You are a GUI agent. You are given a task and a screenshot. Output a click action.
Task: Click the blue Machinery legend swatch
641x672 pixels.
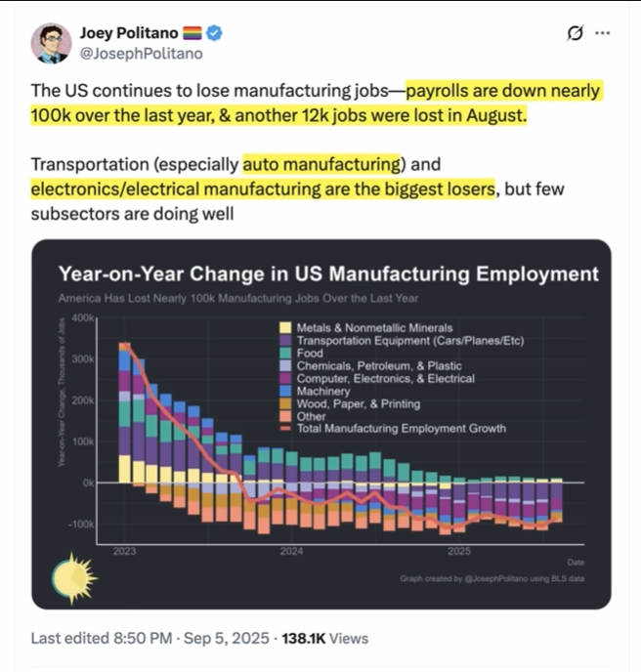285,391
